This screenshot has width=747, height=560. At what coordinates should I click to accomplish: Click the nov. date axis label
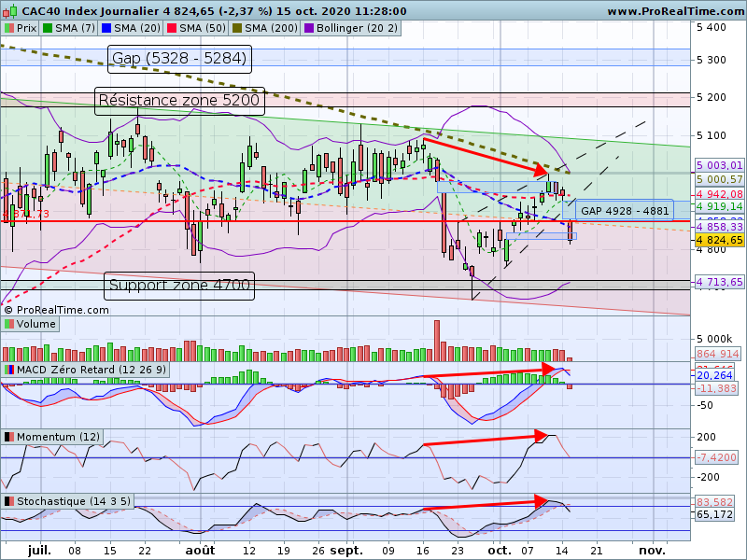(x=652, y=551)
